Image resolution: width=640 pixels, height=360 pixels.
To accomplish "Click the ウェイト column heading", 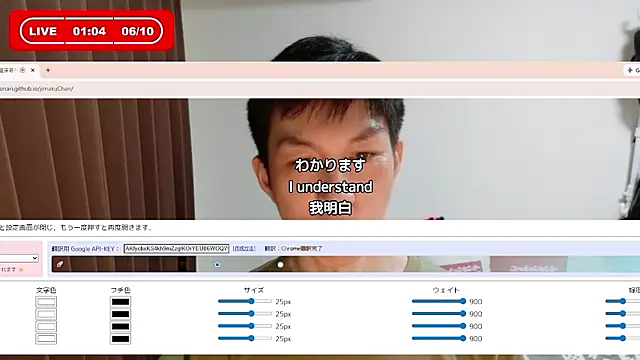I will click(x=446, y=290).
